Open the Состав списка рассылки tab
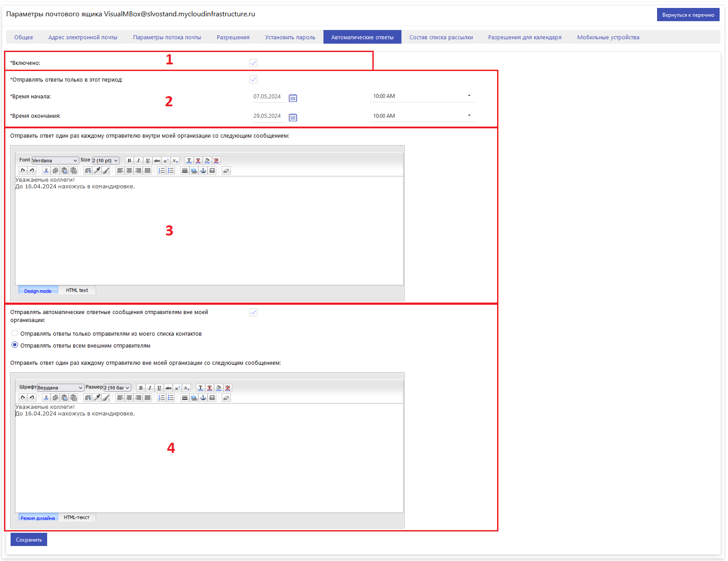The height and width of the screenshot is (561, 728). click(x=441, y=37)
